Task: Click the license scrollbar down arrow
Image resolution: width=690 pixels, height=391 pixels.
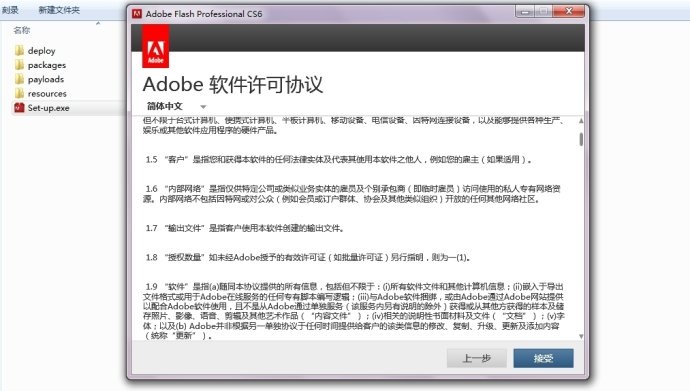Action: click(581, 336)
